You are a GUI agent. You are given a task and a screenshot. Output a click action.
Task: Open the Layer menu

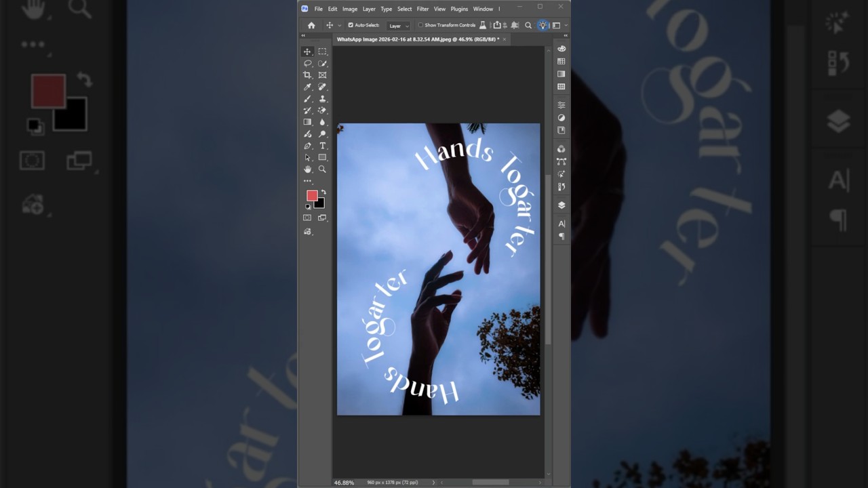pyautogui.click(x=369, y=9)
